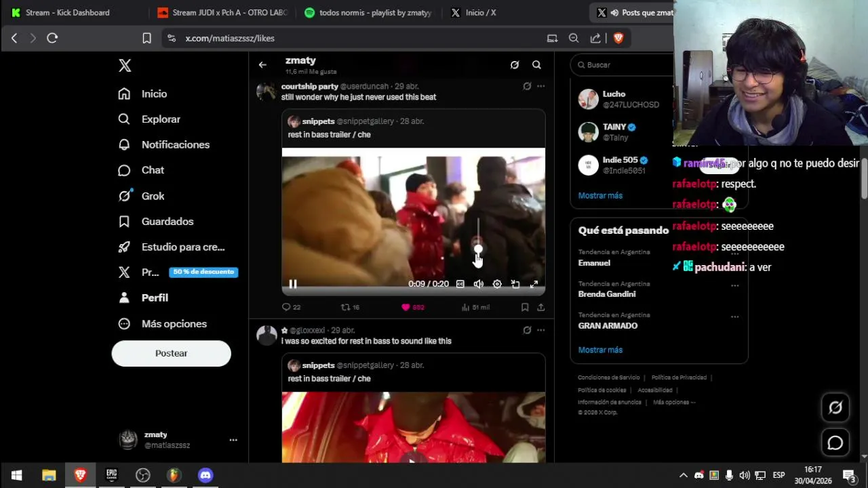Image resolution: width=868 pixels, height=488 pixels.
Task: Reload the page
Action: click(52, 38)
